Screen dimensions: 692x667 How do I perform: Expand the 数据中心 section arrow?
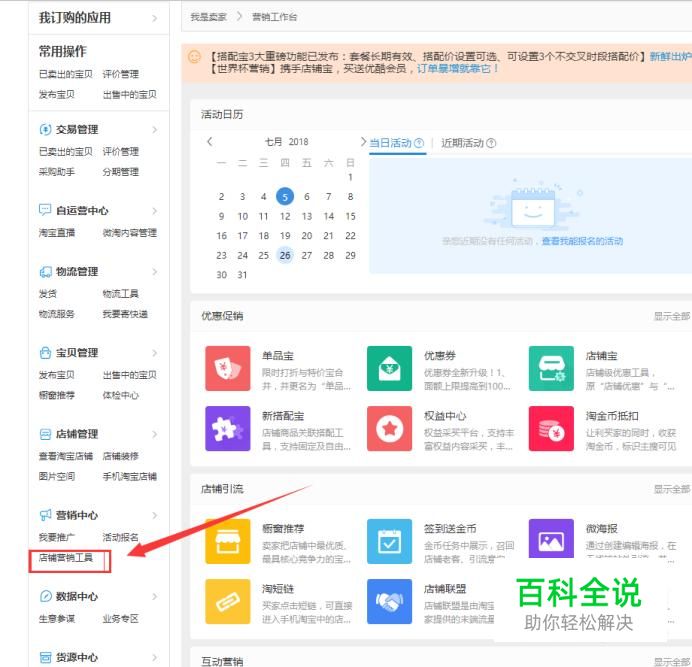coord(154,596)
